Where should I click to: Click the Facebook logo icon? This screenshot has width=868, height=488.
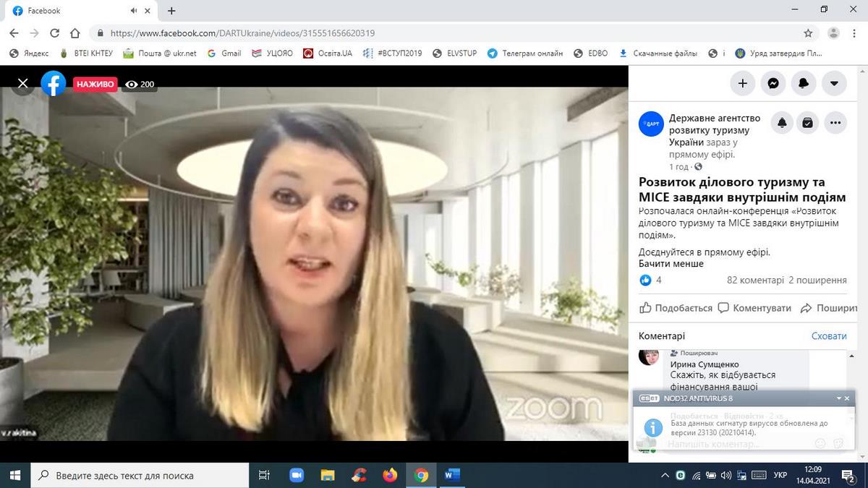click(54, 84)
